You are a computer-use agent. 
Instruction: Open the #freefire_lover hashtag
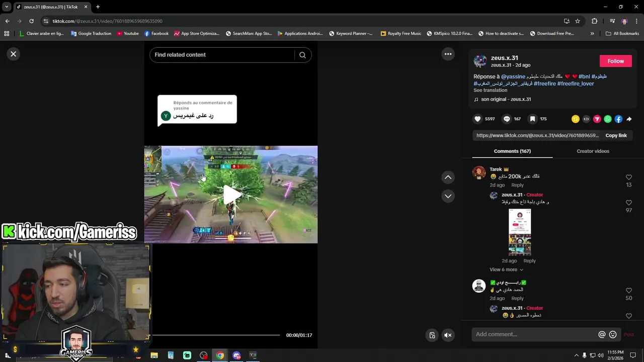click(576, 83)
